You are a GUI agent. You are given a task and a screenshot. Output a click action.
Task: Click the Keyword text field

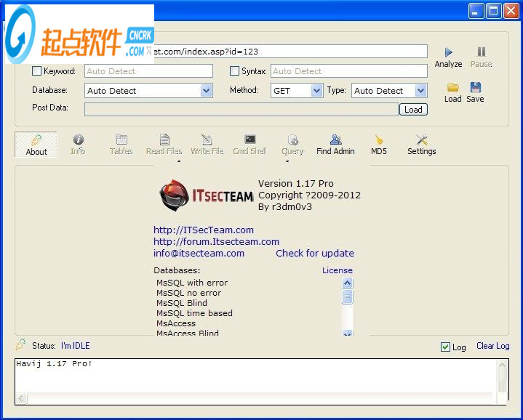148,71
